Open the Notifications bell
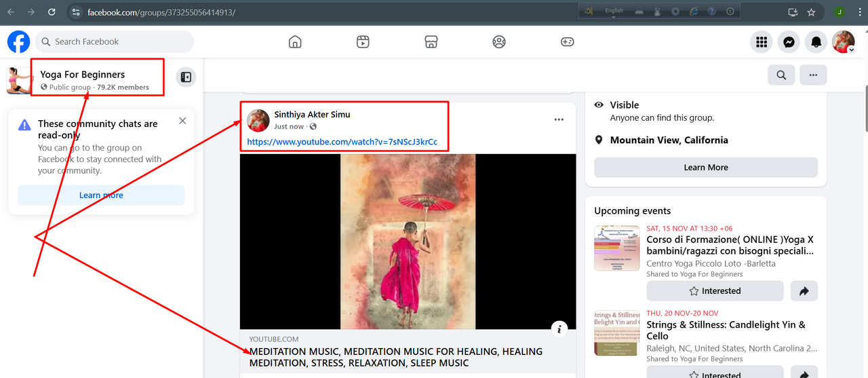Viewport: 868px width, 378px height. pos(816,41)
